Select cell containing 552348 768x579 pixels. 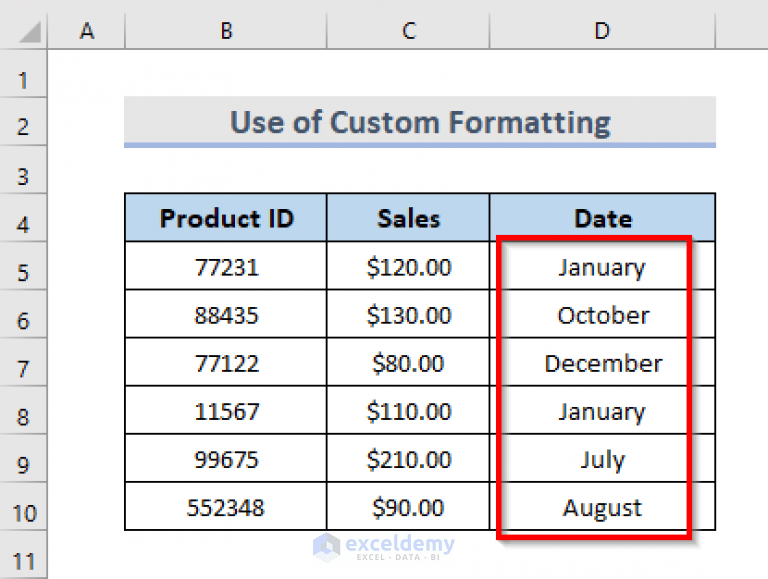226,506
